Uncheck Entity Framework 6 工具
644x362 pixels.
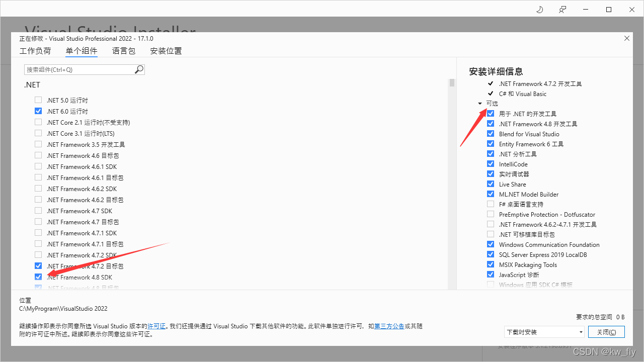pyautogui.click(x=491, y=144)
